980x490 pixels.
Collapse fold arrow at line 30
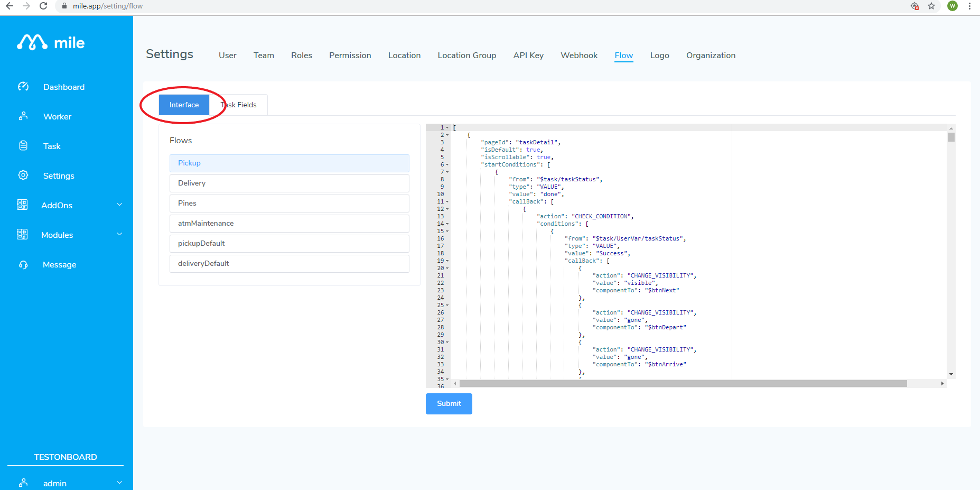point(447,342)
